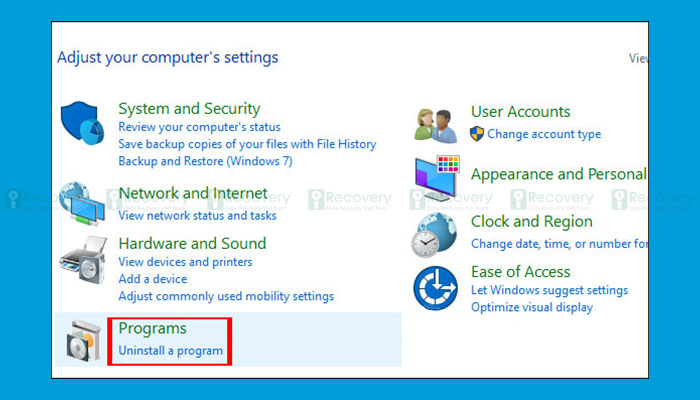
Task: Let Windows suggest settings
Action: pyautogui.click(x=550, y=290)
